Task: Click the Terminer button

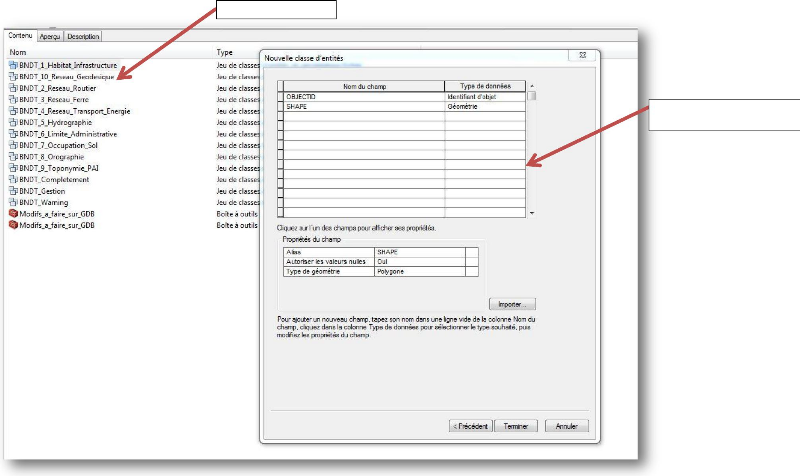Action: [x=516, y=426]
